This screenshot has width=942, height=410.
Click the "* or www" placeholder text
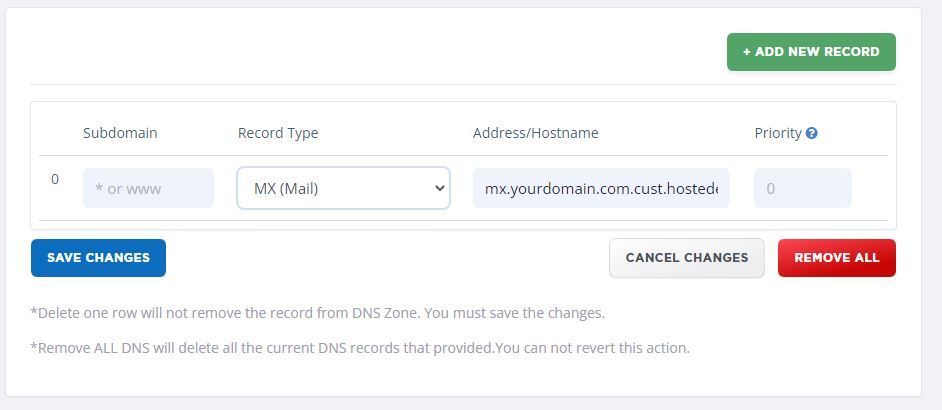click(x=128, y=188)
